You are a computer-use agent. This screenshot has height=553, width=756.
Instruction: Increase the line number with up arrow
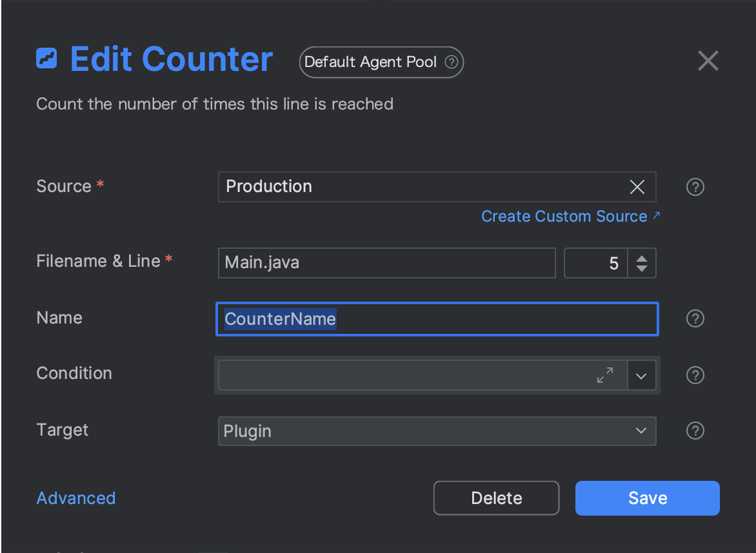tap(642, 258)
